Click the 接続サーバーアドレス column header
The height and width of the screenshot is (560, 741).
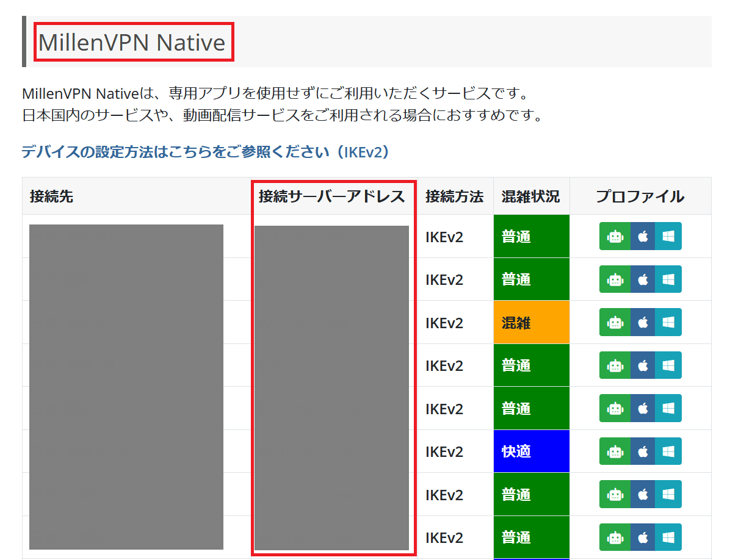click(x=331, y=196)
